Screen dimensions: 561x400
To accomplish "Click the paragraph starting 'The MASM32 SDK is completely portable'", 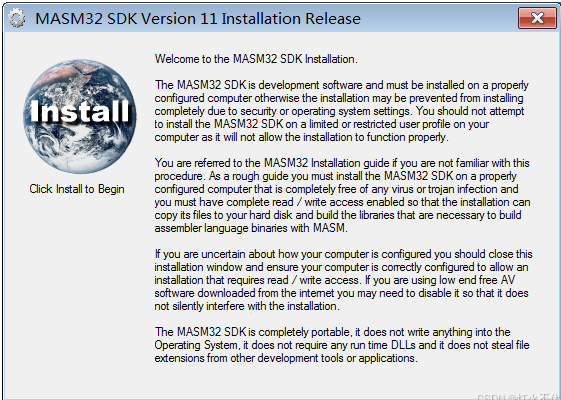I will [x=342, y=345].
